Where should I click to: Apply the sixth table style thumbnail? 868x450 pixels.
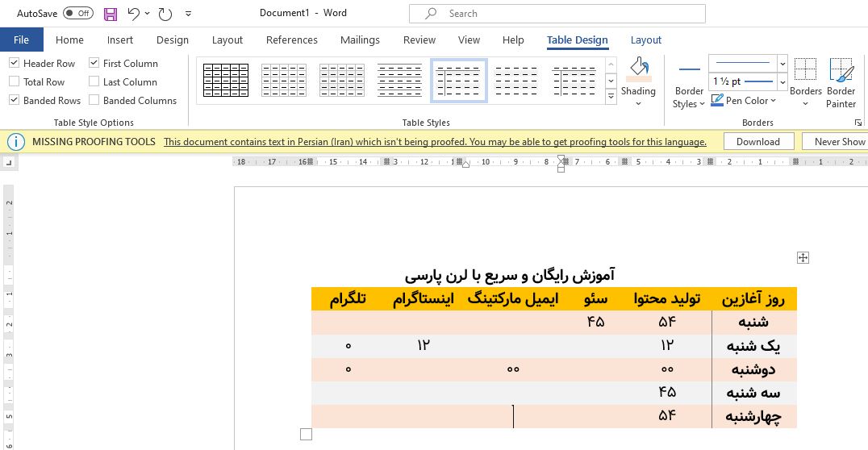516,81
